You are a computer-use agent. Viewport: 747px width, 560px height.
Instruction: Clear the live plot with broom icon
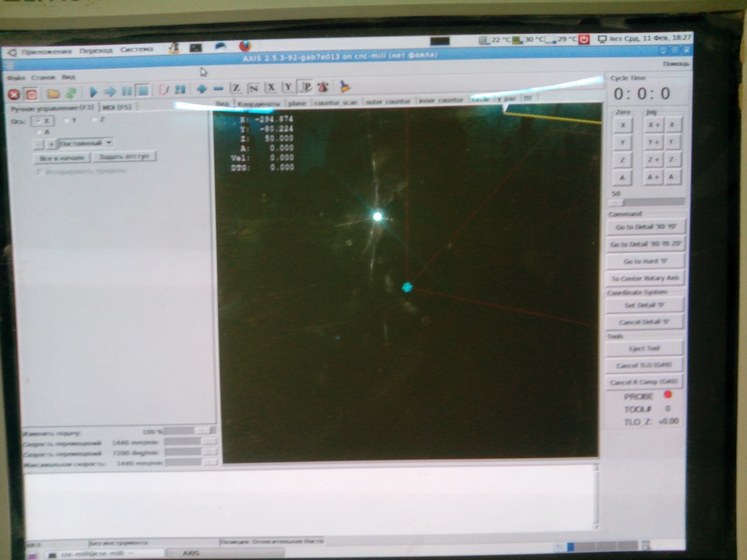coord(344,86)
